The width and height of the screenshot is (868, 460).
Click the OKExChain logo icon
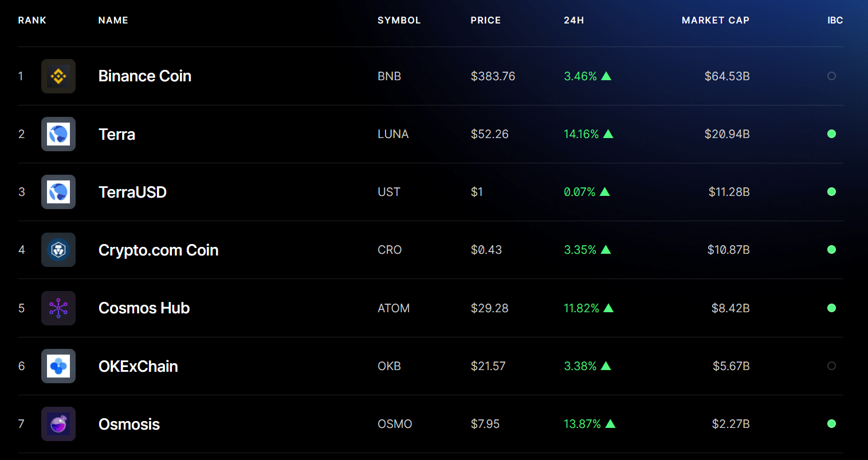coord(58,366)
